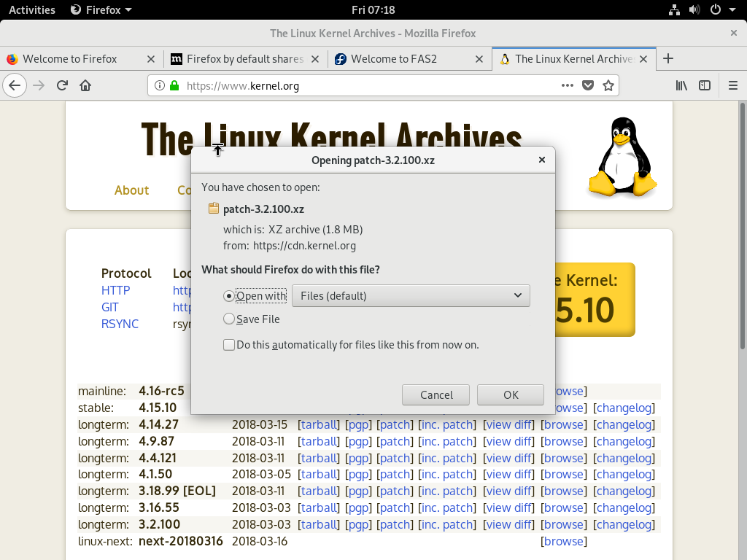Open changelog for longterm 4.4.121
This screenshot has height=560, width=747.
pyautogui.click(x=624, y=458)
